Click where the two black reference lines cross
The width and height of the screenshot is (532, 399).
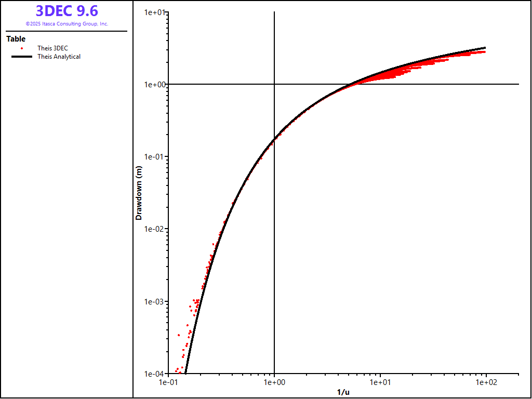pyautogui.click(x=274, y=84)
